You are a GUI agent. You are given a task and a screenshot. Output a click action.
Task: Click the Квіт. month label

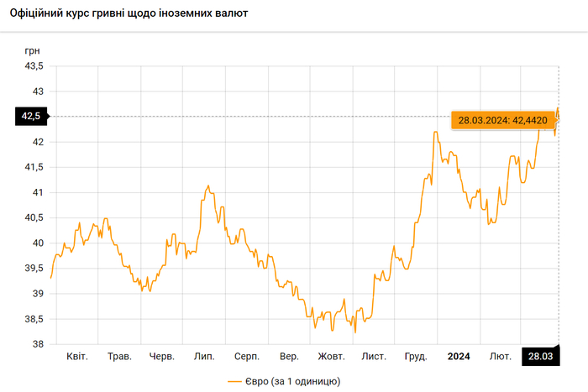coord(78,356)
